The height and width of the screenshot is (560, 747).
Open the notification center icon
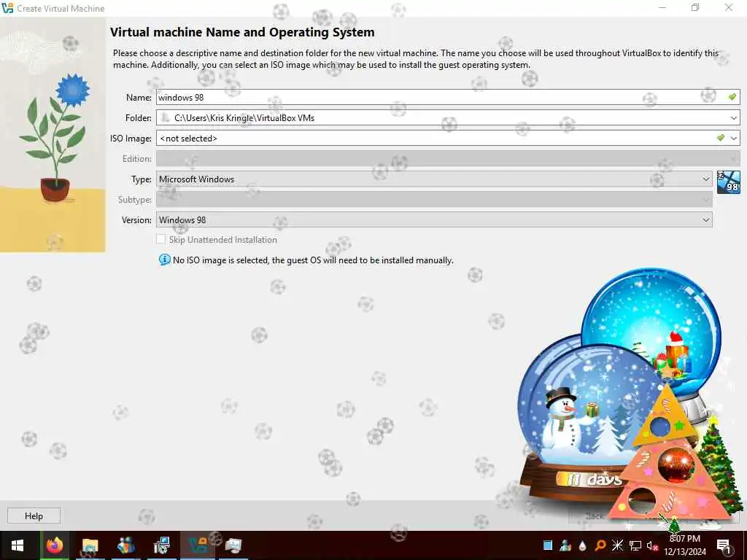(724, 545)
